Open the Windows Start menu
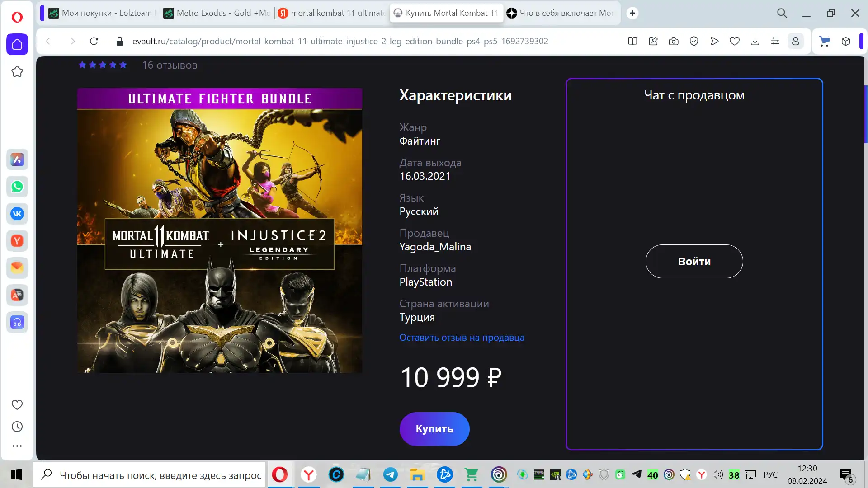This screenshot has height=488, width=868. [16, 474]
